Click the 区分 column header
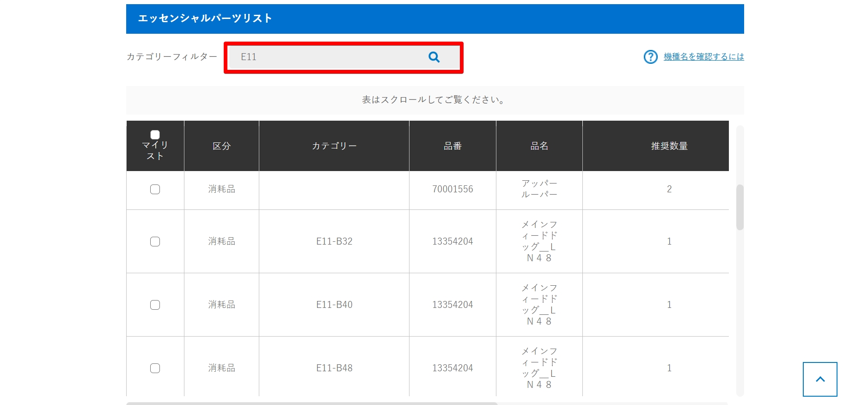The width and height of the screenshot is (868, 405). click(221, 146)
